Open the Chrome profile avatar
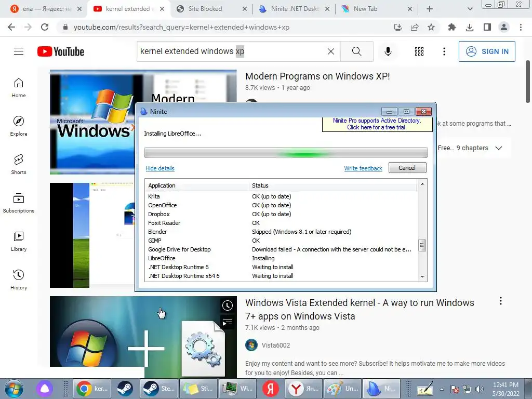Screen dimensions: 532x399 [x=504, y=27]
